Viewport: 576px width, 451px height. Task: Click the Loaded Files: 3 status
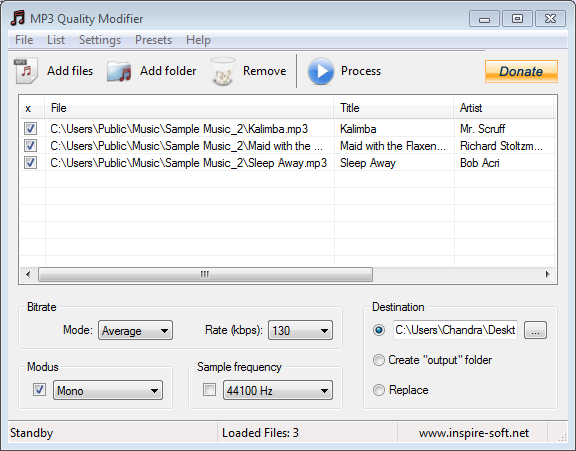tap(260, 433)
